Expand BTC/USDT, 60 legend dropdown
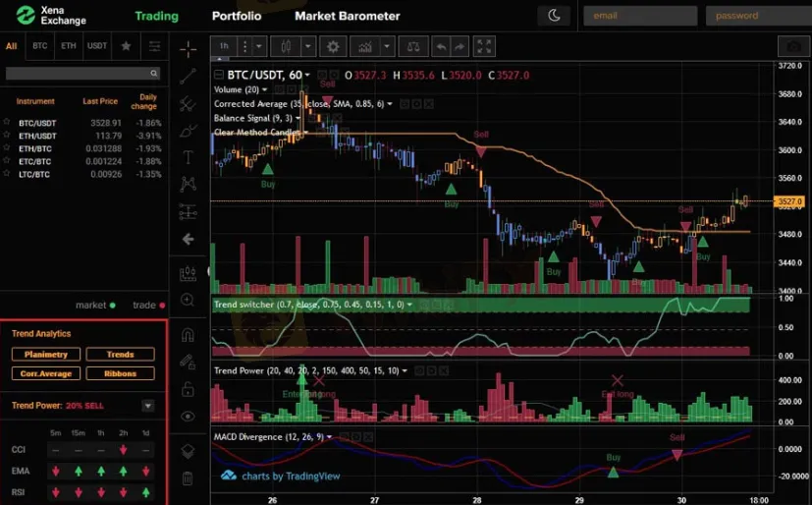The height and width of the screenshot is (505, 812). click(307, 76)
